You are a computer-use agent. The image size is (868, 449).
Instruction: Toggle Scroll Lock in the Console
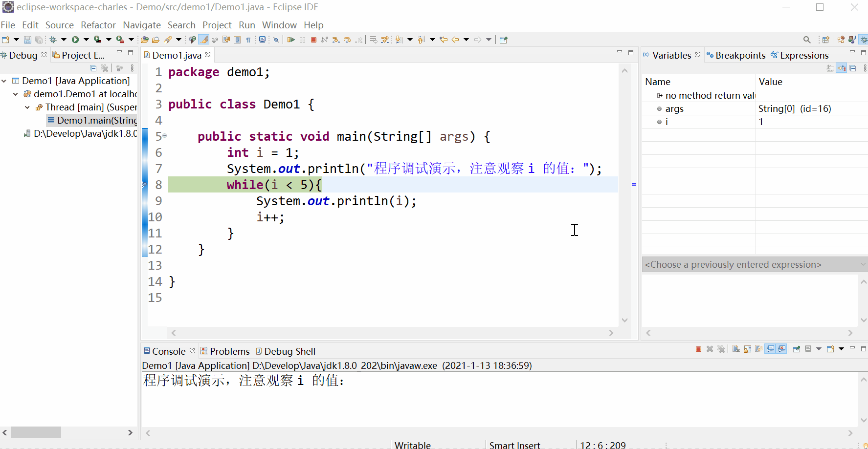pos(747,349)
